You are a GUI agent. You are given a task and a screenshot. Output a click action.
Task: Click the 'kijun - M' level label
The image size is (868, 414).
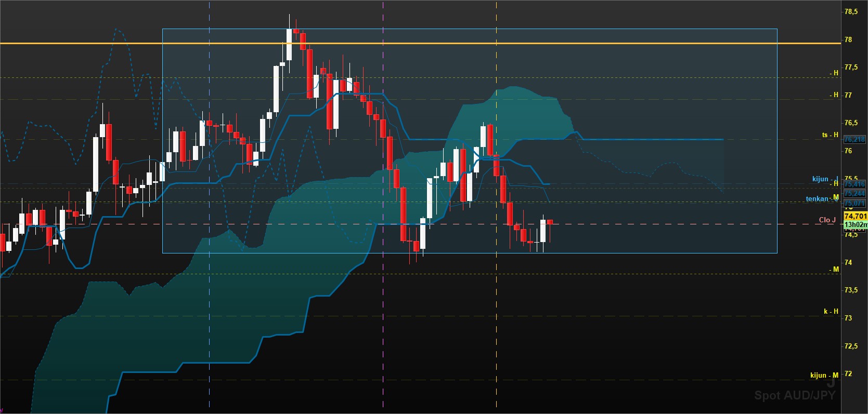(x=824, y=375)
